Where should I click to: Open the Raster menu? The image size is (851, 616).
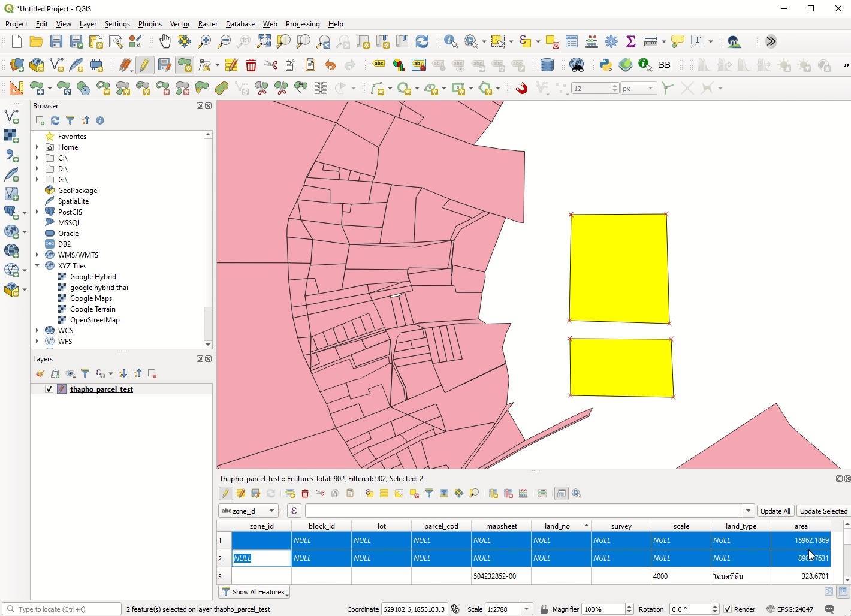(208, 24)
